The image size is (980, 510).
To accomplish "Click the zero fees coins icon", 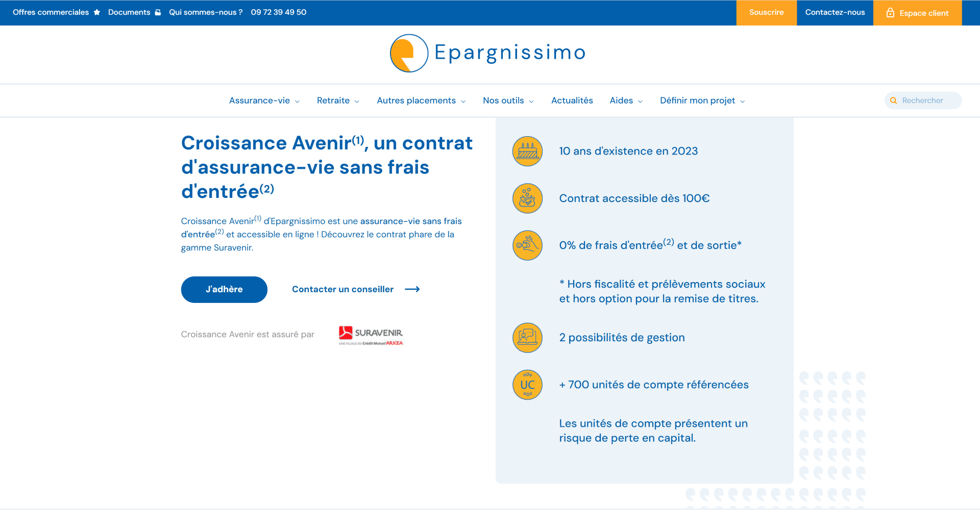I will 527,245.
